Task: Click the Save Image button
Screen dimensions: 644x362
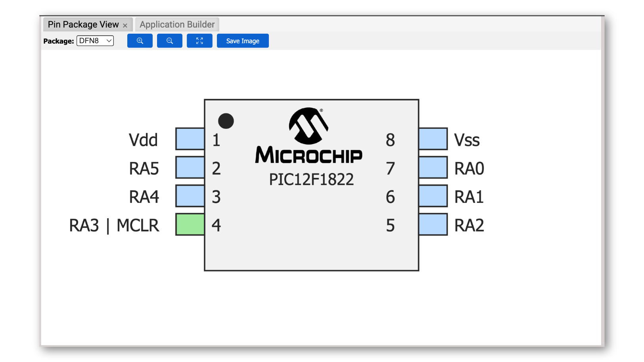Action: 243,41
